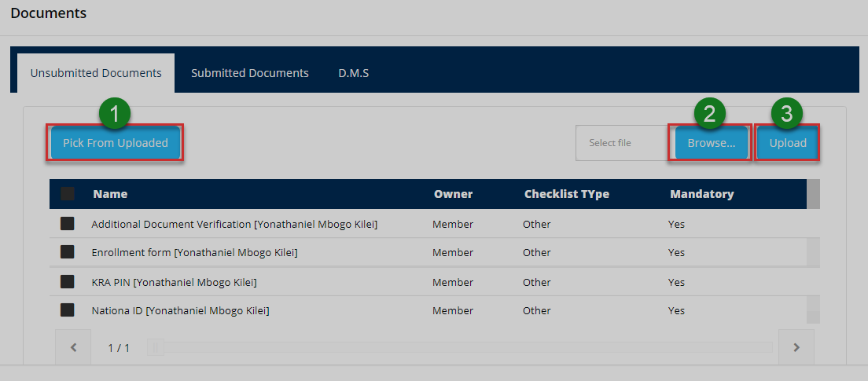868x381 pixels.
Task: Click the Pick From Uploaded button
Action: tap(116, 143)
